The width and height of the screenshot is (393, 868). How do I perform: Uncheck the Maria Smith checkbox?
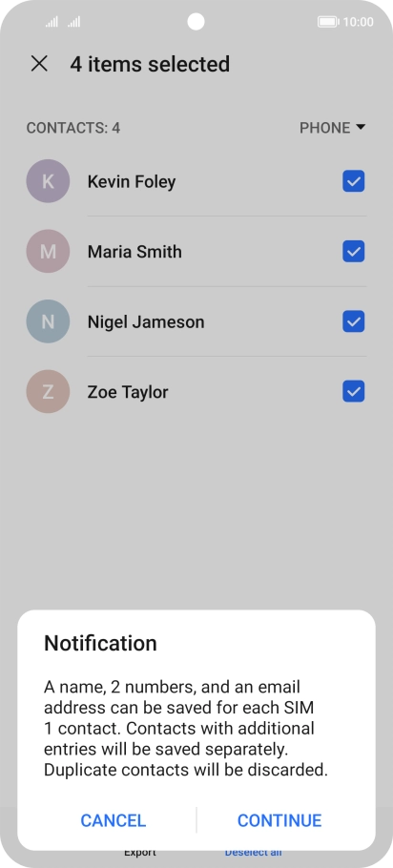point(353,251)
